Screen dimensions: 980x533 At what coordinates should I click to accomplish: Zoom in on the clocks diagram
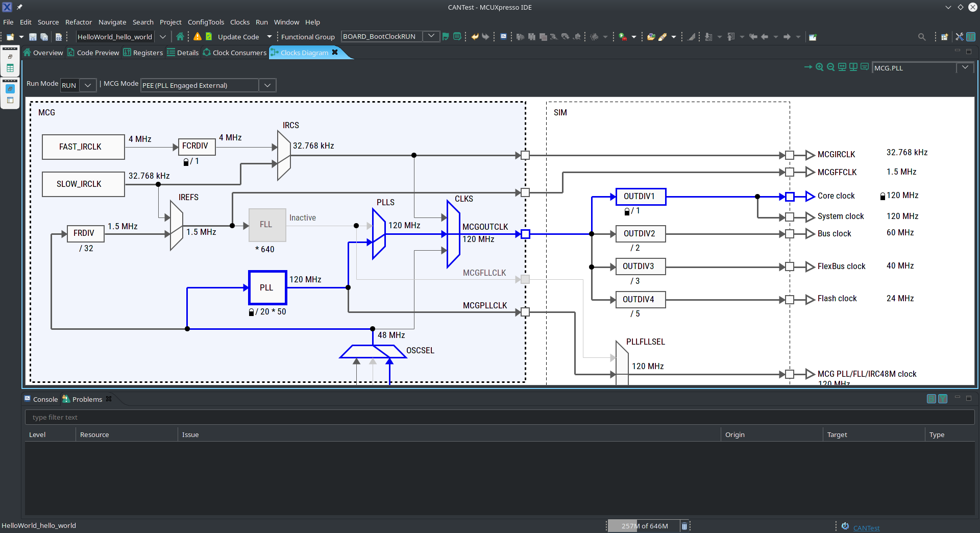pos(819,67)
